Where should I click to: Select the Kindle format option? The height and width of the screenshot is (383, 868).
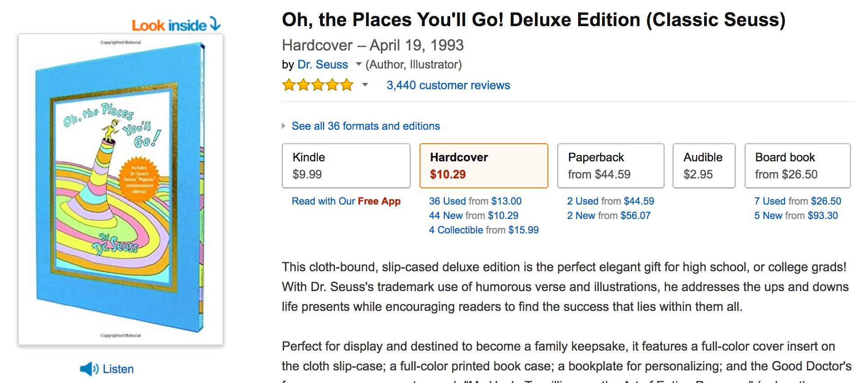pos(346,166)
